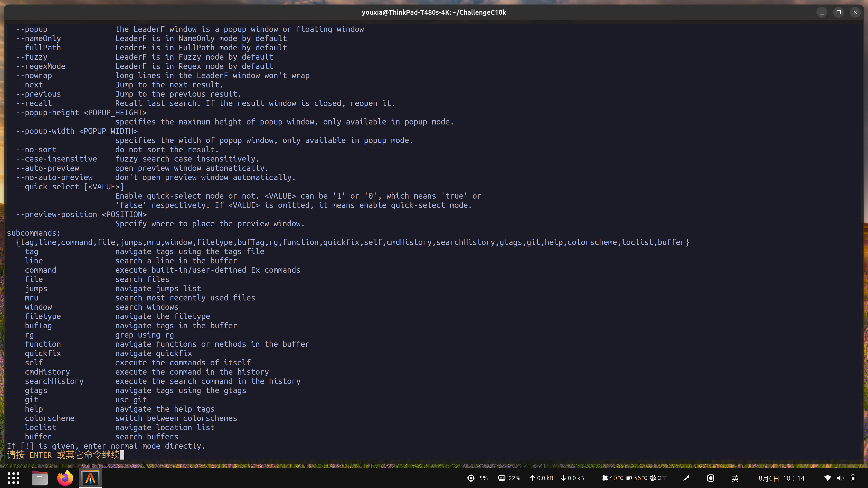Launch Firefox from the taskbar

[x=65, y=478]
